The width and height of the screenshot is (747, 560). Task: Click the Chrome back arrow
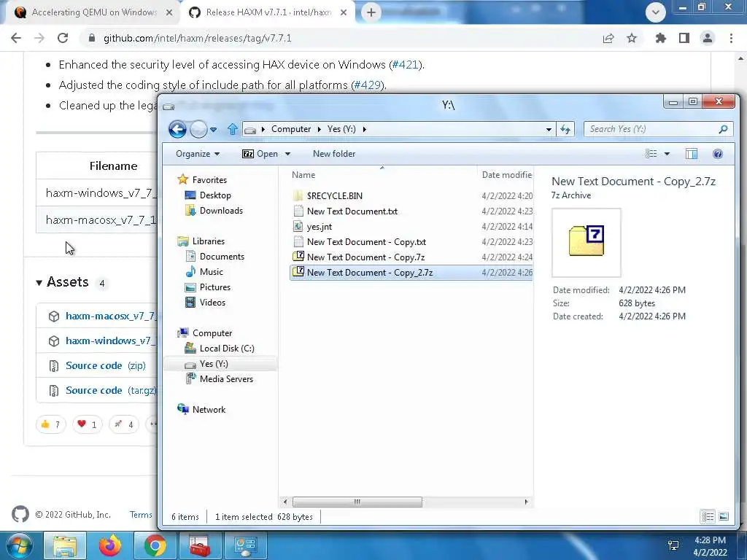pyautogui.click(x=16, y=38)
